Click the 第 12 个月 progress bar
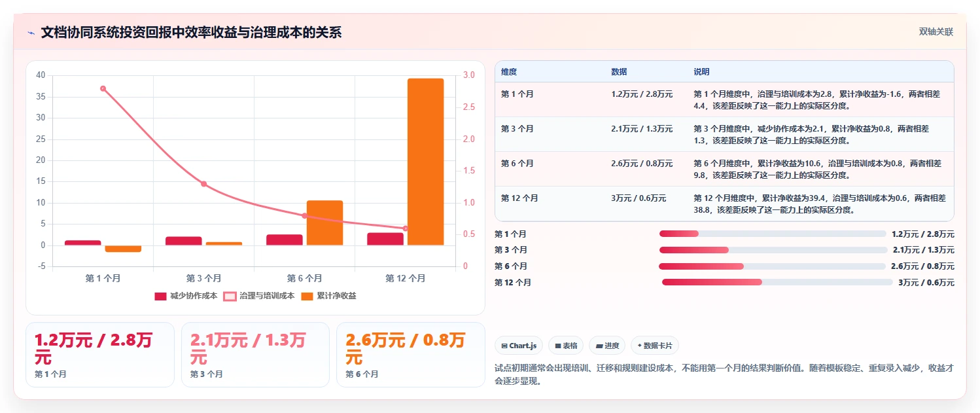 point(777,282)
